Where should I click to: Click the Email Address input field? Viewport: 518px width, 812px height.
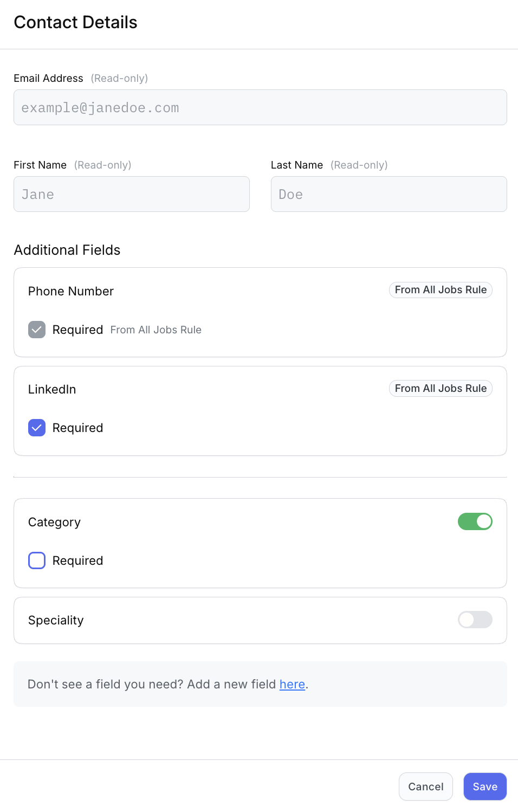coord(260,107)
